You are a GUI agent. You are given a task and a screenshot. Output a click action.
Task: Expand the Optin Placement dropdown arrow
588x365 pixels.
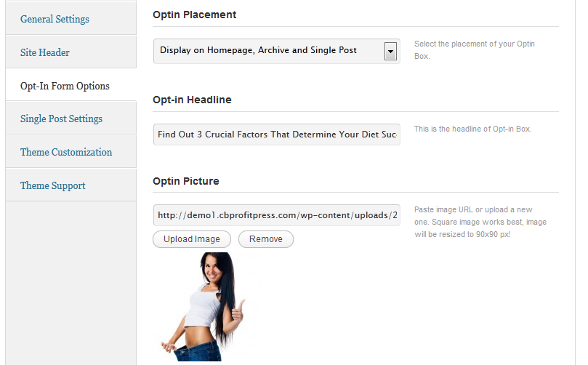(390, 52)
